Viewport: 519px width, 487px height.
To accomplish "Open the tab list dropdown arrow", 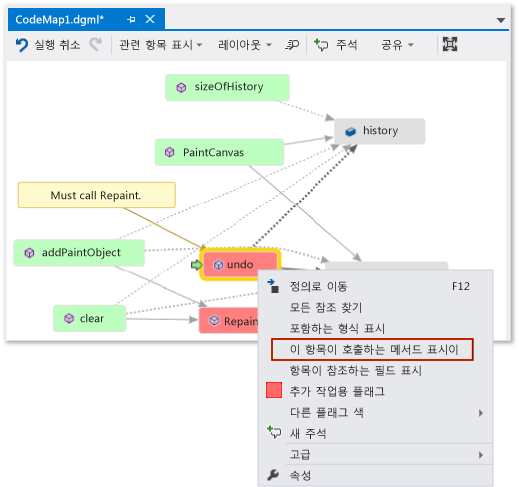I will [500, 20].
